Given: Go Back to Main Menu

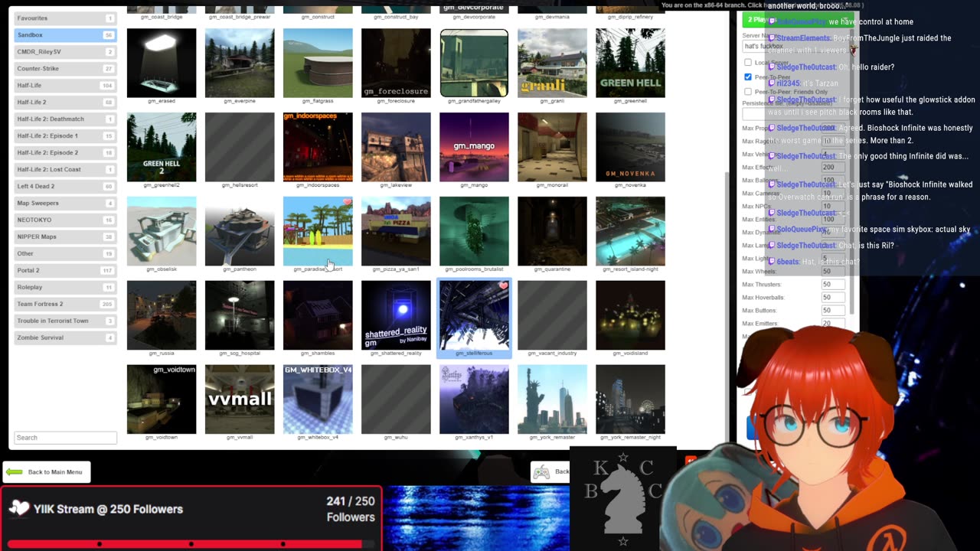Looking at the screenshot, I should pos(47,472).
